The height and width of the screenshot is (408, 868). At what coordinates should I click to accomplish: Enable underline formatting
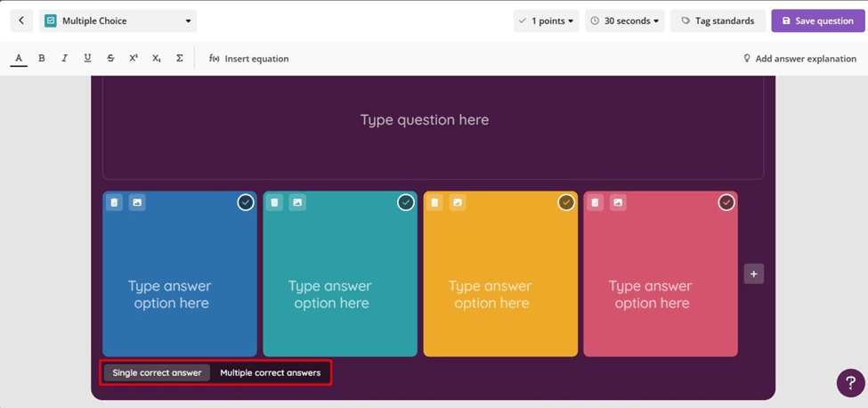pyautogui.click(x=87, y=58)
